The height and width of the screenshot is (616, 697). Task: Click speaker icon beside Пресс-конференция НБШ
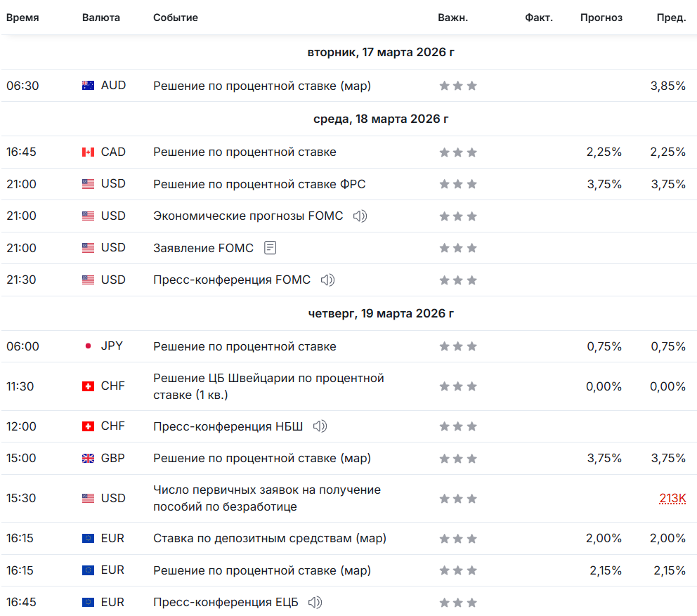click(320, 426)
